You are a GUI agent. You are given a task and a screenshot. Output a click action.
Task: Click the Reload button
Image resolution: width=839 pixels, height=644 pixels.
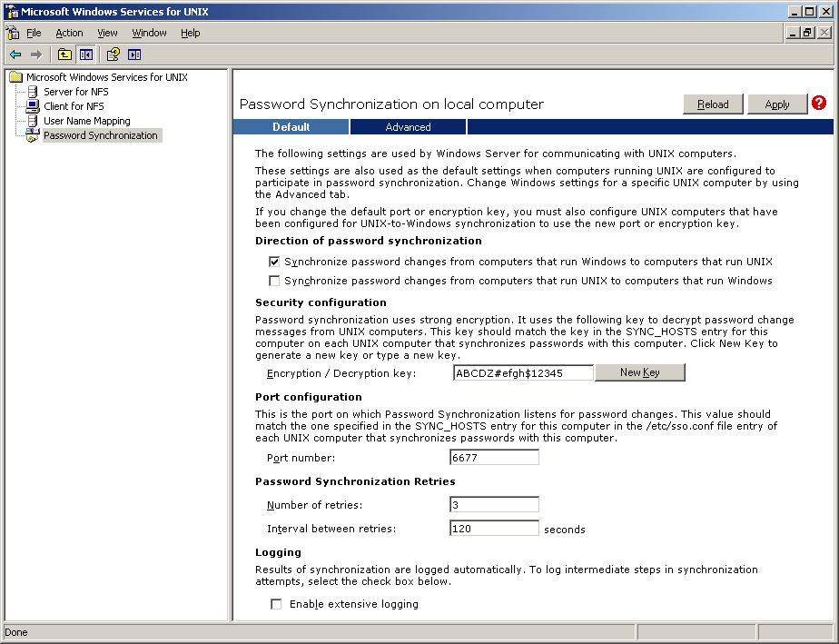tap(713, 104)
